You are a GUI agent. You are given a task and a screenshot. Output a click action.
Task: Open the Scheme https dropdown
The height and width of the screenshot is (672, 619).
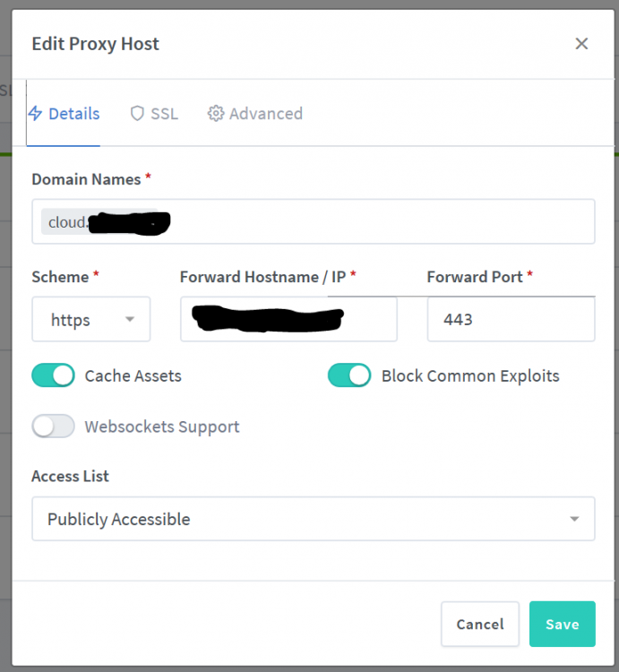click(x=91, y=319)
